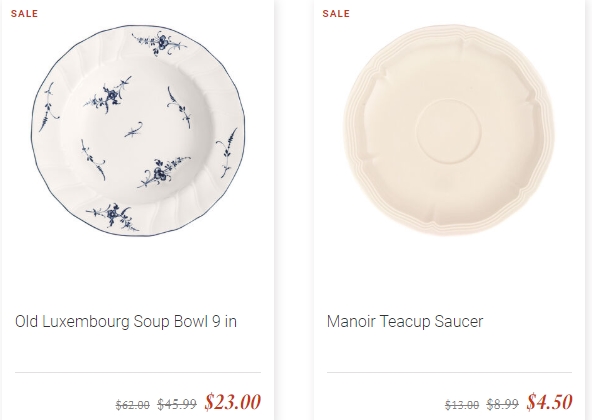Click the Manoir Teacup Saucer title
The height and width of the screenshot is (420, 592).
point(405,322)
